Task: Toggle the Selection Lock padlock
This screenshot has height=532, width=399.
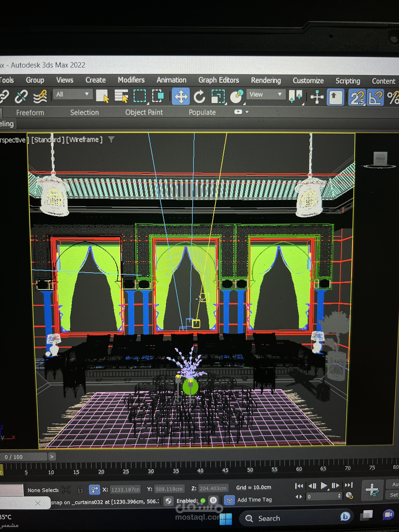Action: point(80,490)
